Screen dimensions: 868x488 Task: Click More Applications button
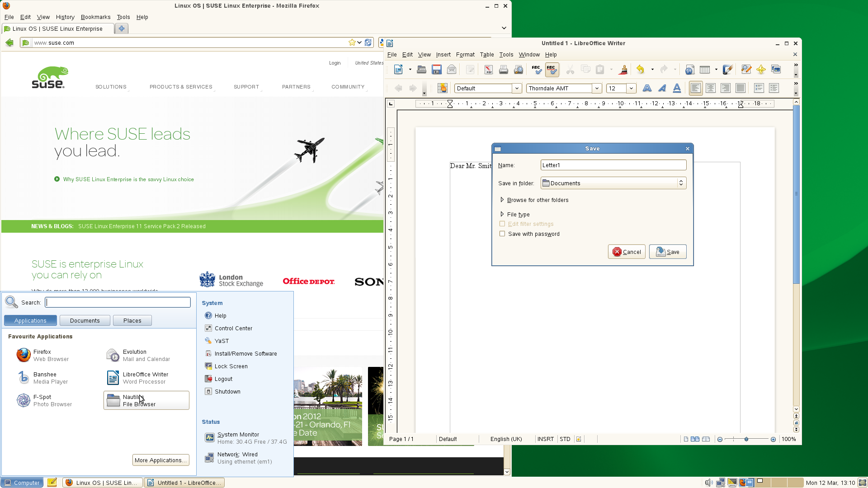(160, 460)
